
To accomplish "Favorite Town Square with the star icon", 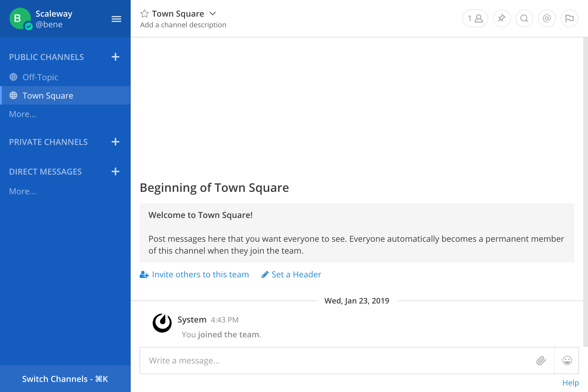I will coord(145,14).
